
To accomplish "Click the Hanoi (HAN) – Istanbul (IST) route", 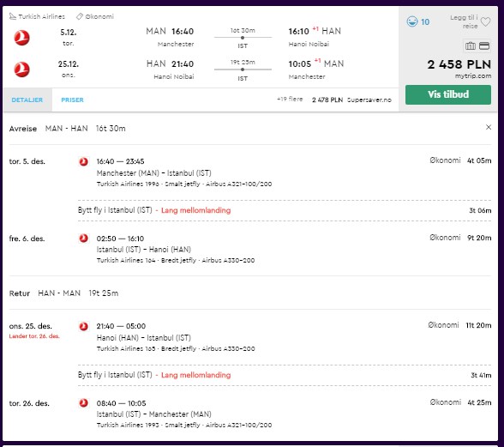I will point(144,338).
